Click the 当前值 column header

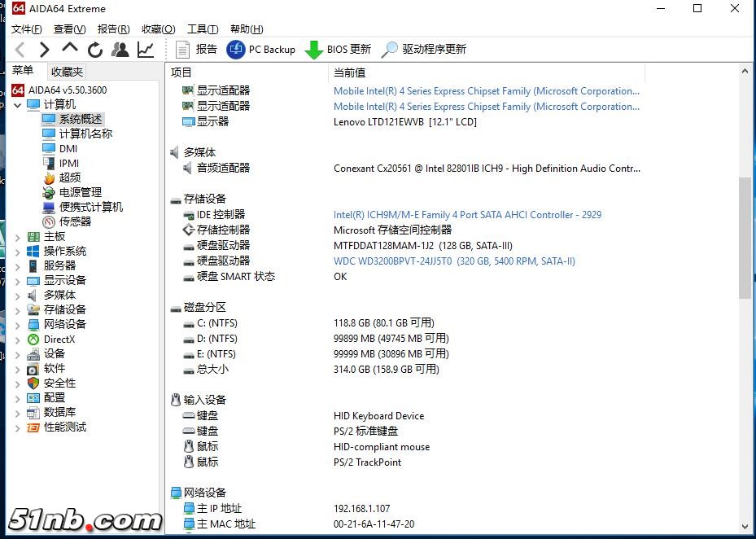click(x=350, y=72)
